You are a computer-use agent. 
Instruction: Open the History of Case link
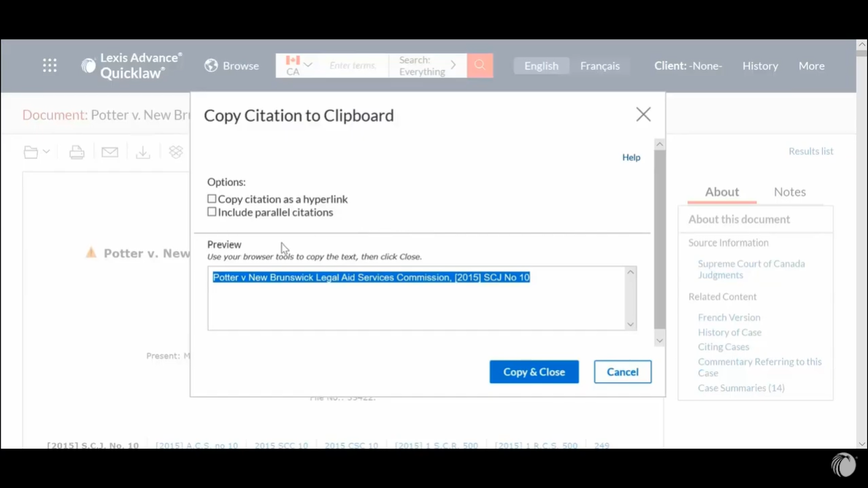click(729, 333)
